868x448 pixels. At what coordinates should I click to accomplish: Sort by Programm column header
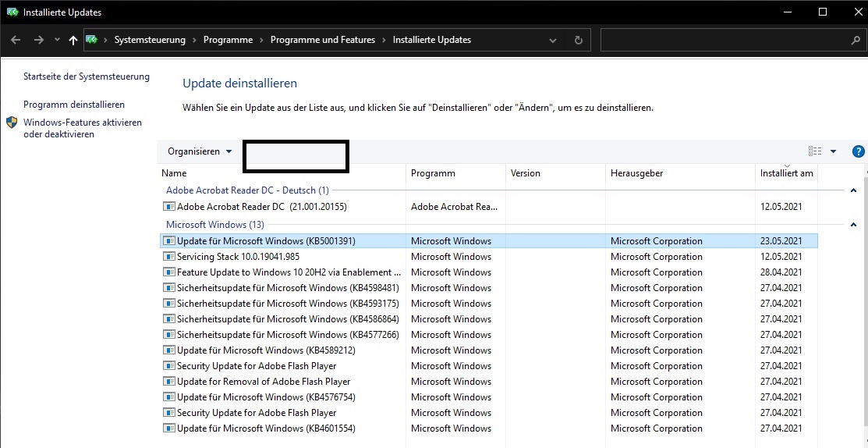click(x=455, y=173)
